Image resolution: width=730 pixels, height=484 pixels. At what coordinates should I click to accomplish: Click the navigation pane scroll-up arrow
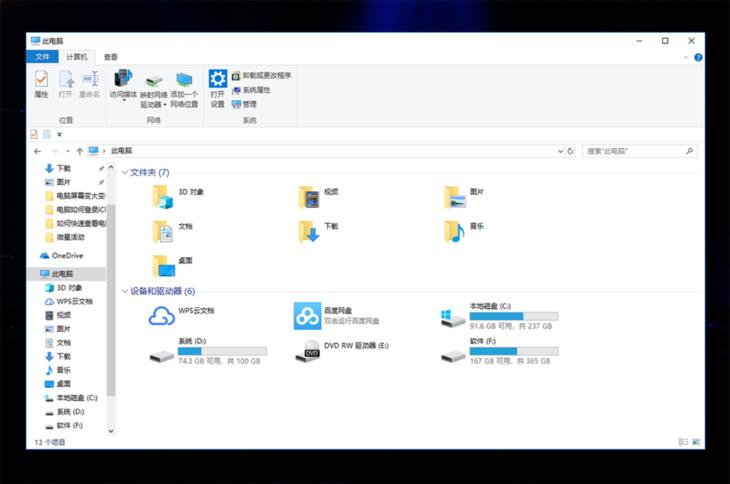(111, 167)
